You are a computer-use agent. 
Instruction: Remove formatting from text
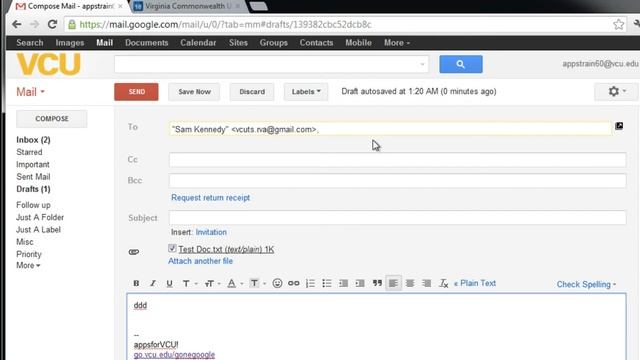click(443, 283)
